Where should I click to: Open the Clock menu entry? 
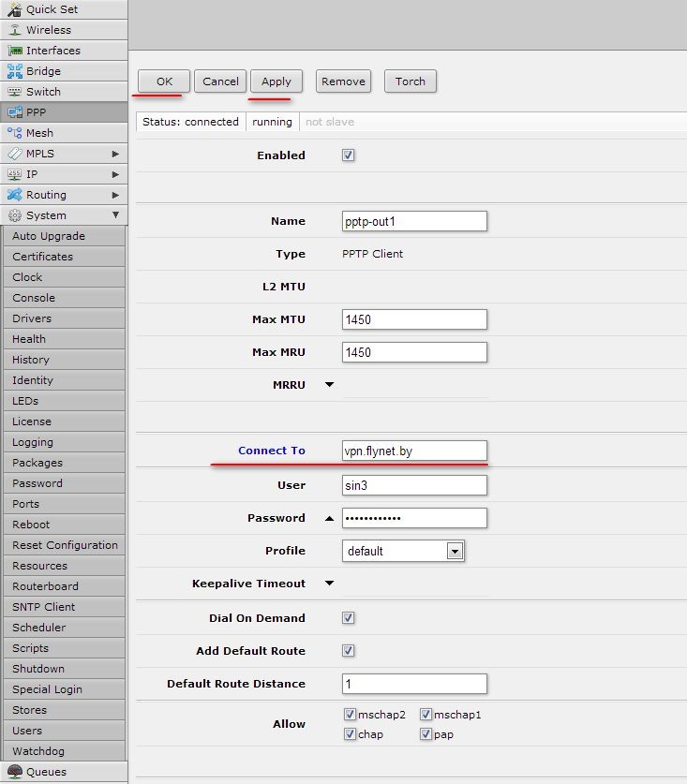click(64, 277)
